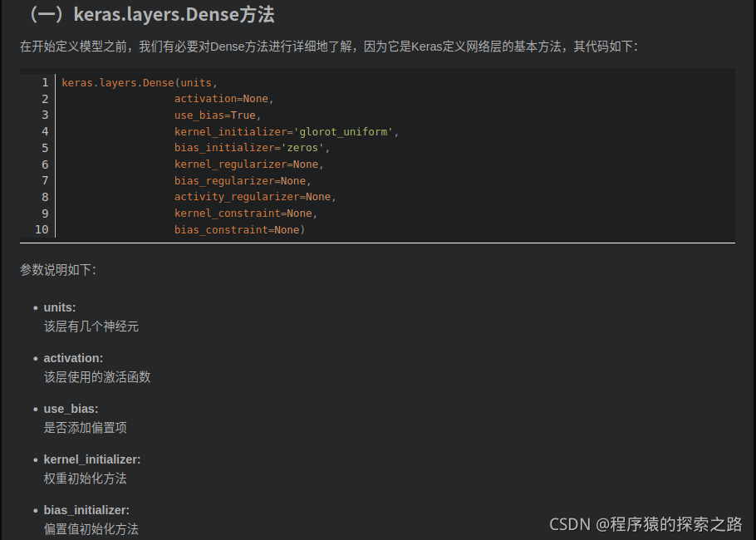Click code line 'activation=None,'
This screenshot has height=540, width=756.
click(223, 99)
